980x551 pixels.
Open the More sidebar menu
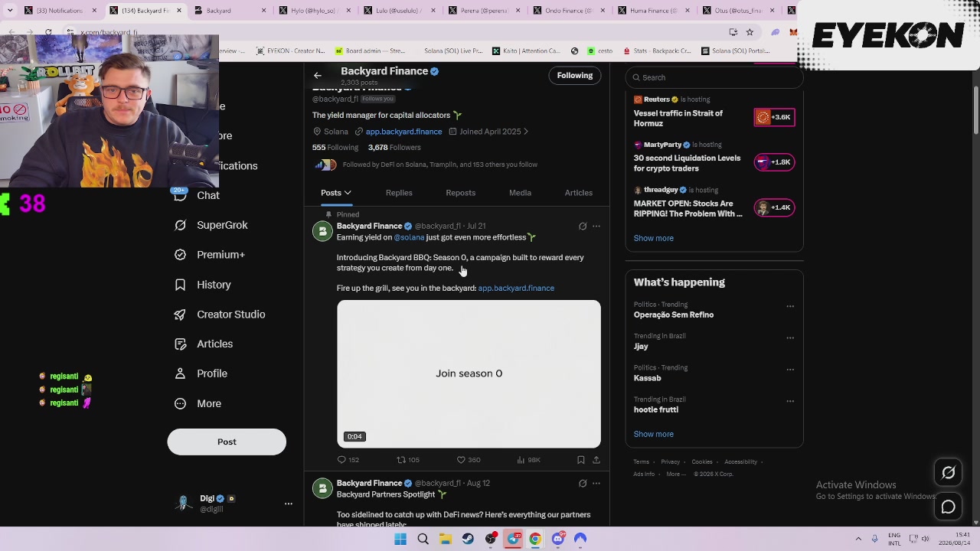[198, 403]
